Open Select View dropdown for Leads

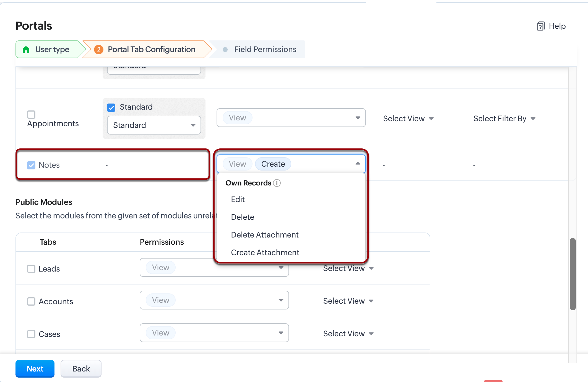(x=348, y=268)
